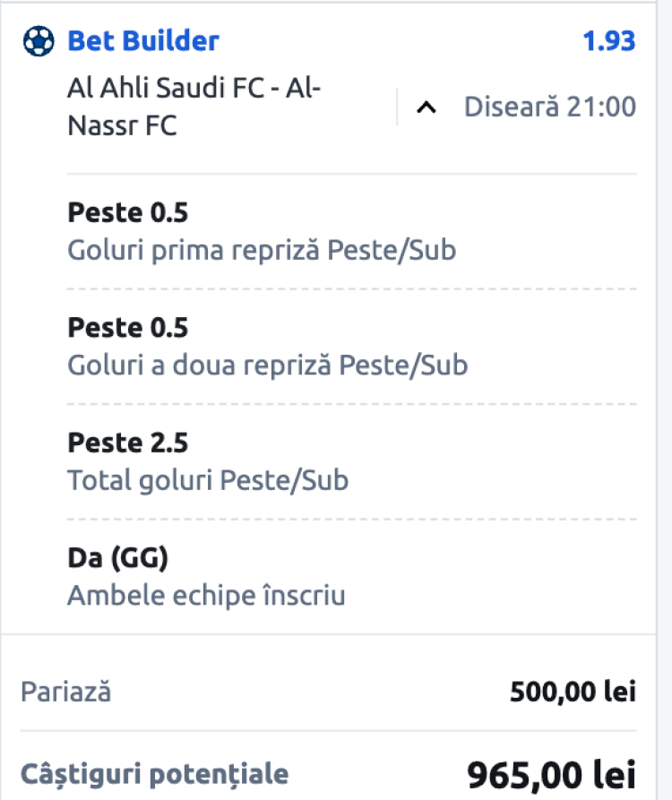Select the Da (GG) selection
The image size is (672, 800).
pyautogui.click(x=118, y=558)
